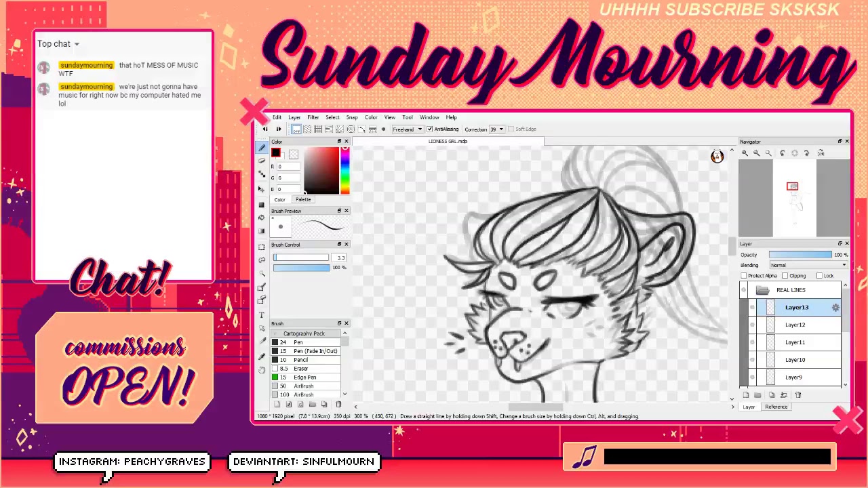Viewport: 868px width, 488px height.
Task: Select the Select Eraser tool
Action: pos(262,301)
